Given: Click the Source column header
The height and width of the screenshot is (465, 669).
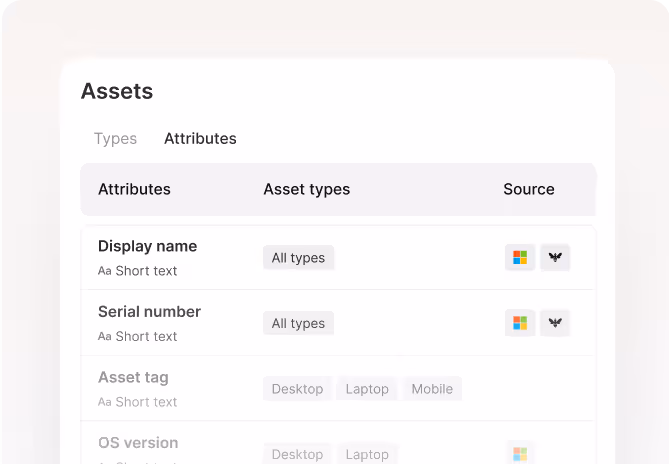Looking at the screenshot, I should [x=529, y=189].
